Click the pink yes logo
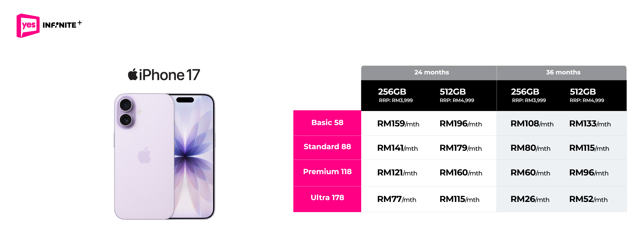Viewport: 644px width, 242px height. pyautogui.click(x=28, y=26)
